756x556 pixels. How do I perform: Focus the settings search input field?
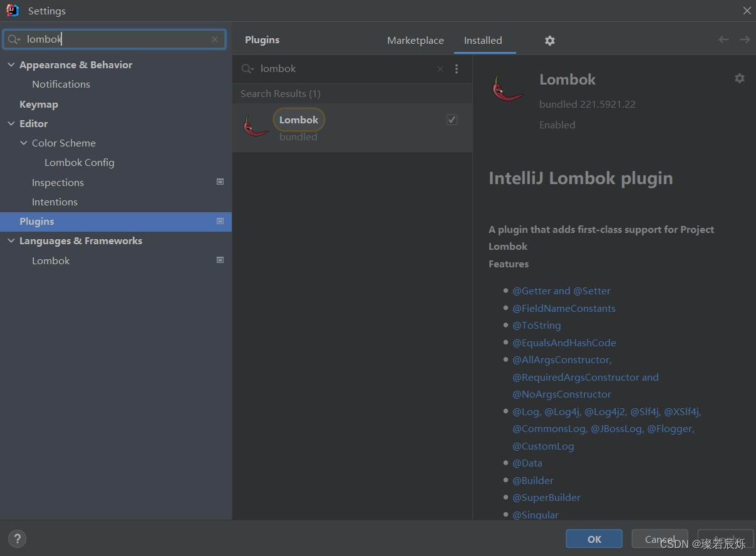(x=114, y=39)
